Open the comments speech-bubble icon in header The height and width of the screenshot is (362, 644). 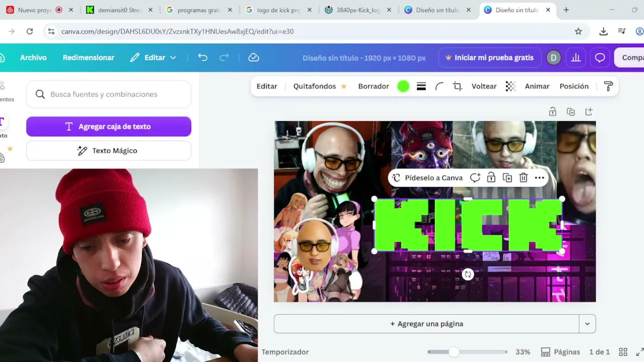(x=600, y=58)
